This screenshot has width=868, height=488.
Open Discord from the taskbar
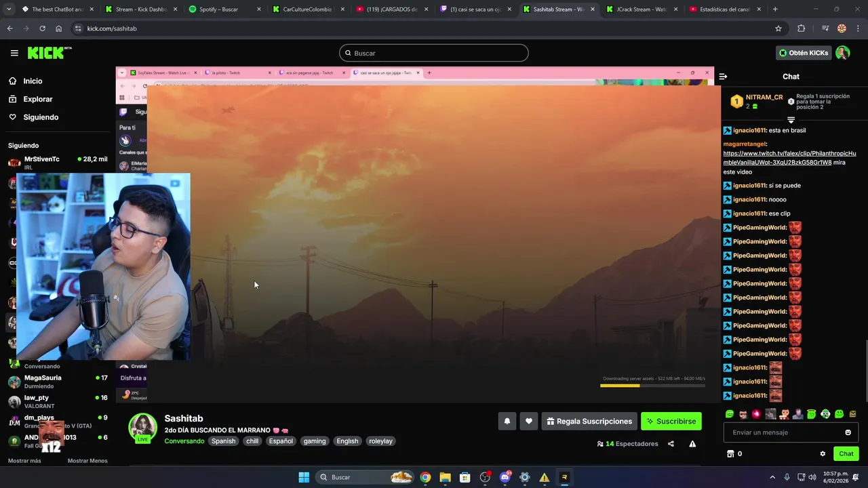pos(505,477)
